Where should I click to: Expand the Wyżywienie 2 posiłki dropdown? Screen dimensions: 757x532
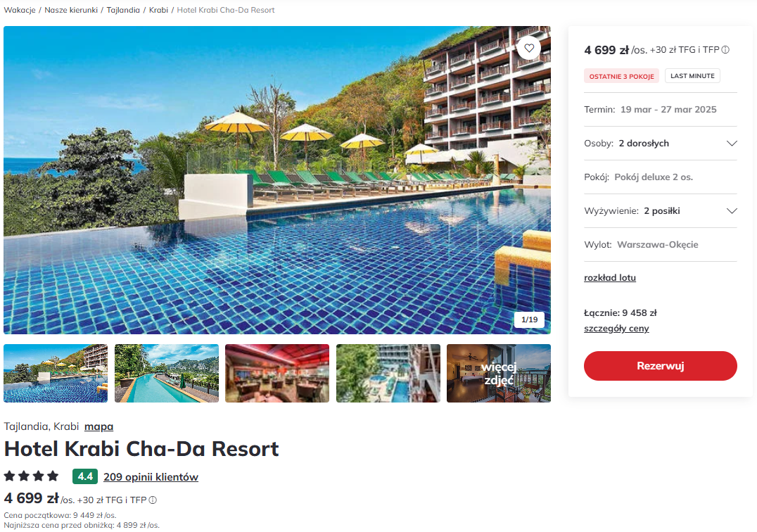[x=661, y=211]
